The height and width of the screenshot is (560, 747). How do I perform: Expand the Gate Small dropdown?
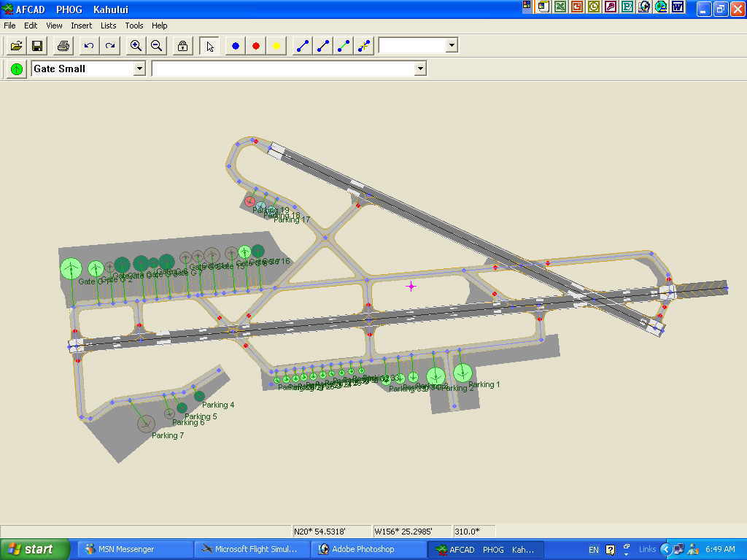click(x=139, y=69)
